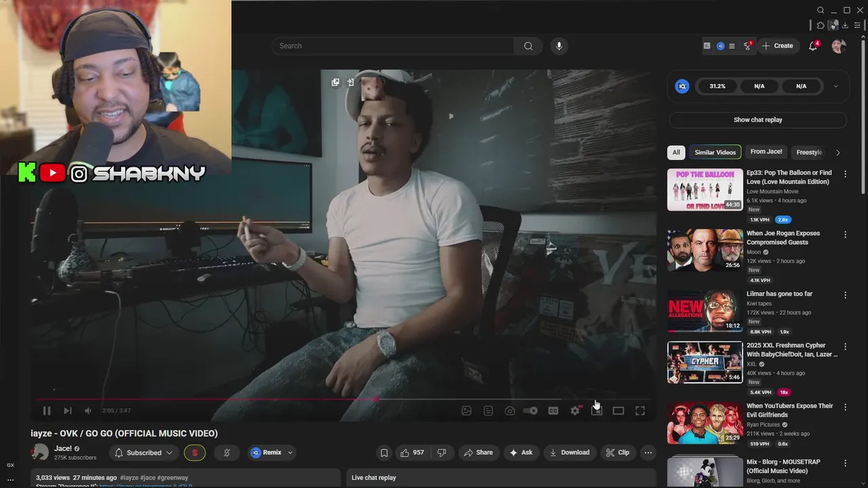Enter fullscreen mode
868x488 pixels.
[640, 411]
